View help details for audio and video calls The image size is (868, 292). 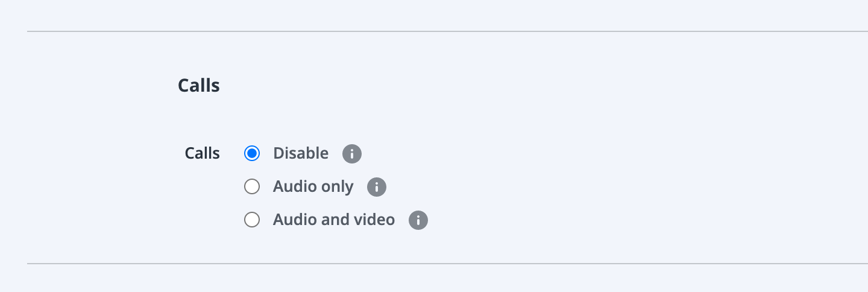point(418,220)
